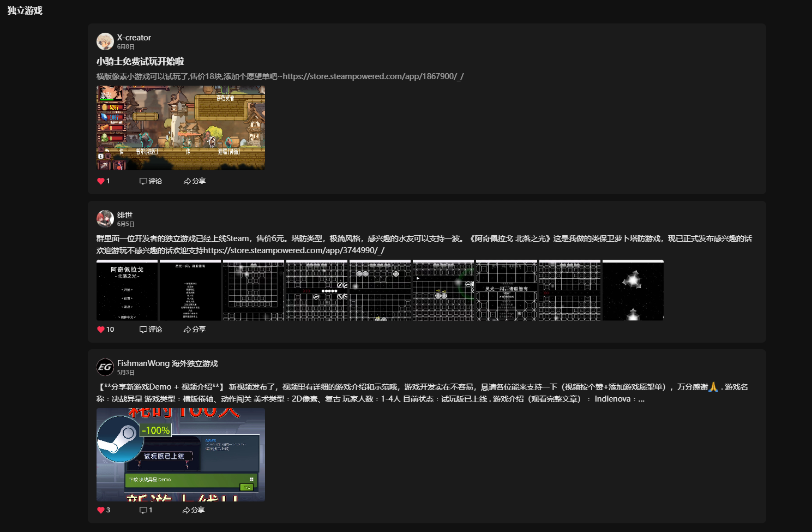Open FishmanWong's EG profile avatar
812x532 pixels.
pos(105,367)
